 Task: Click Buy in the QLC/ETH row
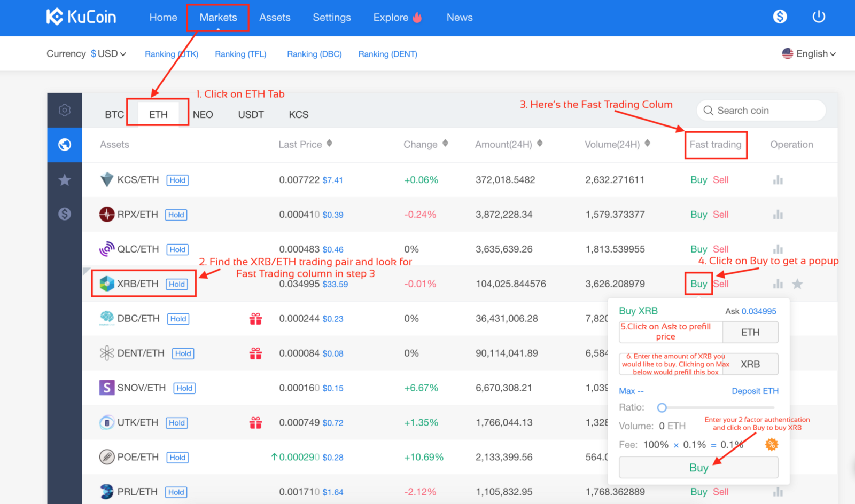(698, 249)
